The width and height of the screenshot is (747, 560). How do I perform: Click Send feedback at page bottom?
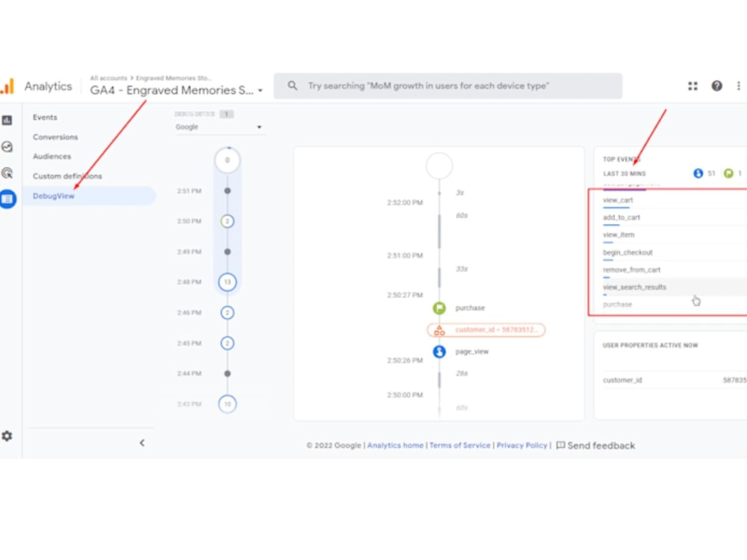tap(601, 445)
